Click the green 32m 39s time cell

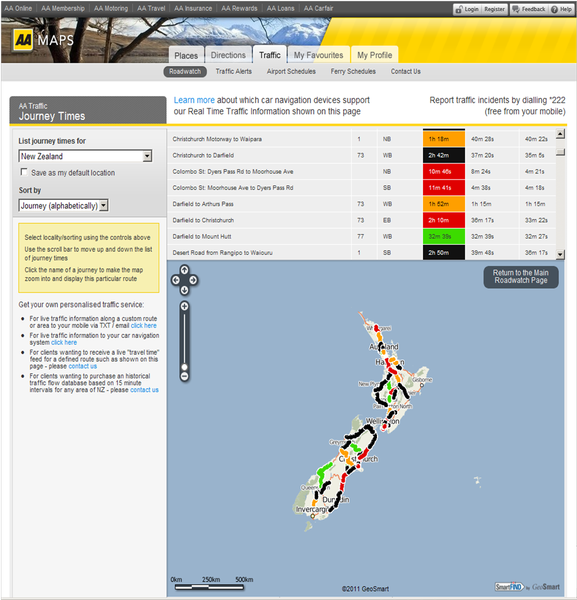click(444, 236)
